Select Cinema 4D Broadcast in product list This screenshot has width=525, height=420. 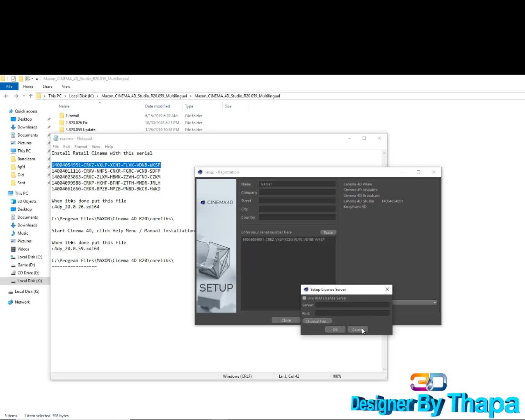(x=361, y=196)
